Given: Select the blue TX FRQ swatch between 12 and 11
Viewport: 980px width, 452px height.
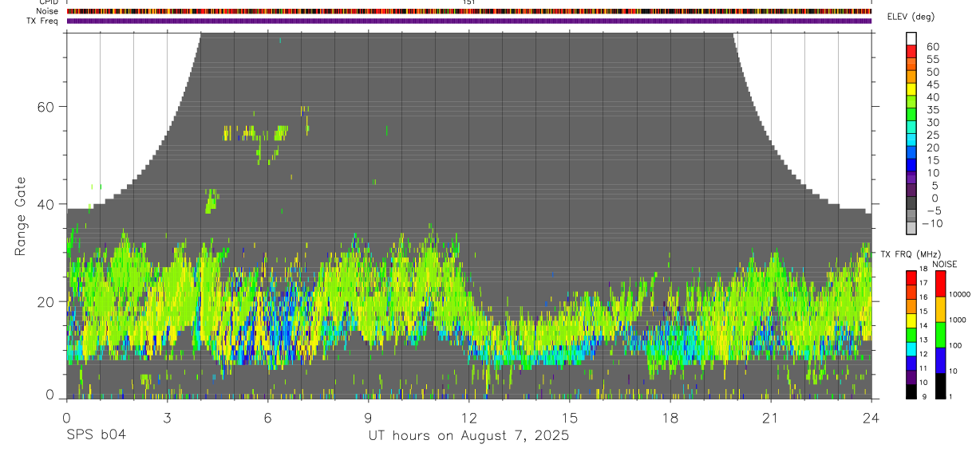Looking at the screenshot, I should pyautogui.click(x=911, y=363).
